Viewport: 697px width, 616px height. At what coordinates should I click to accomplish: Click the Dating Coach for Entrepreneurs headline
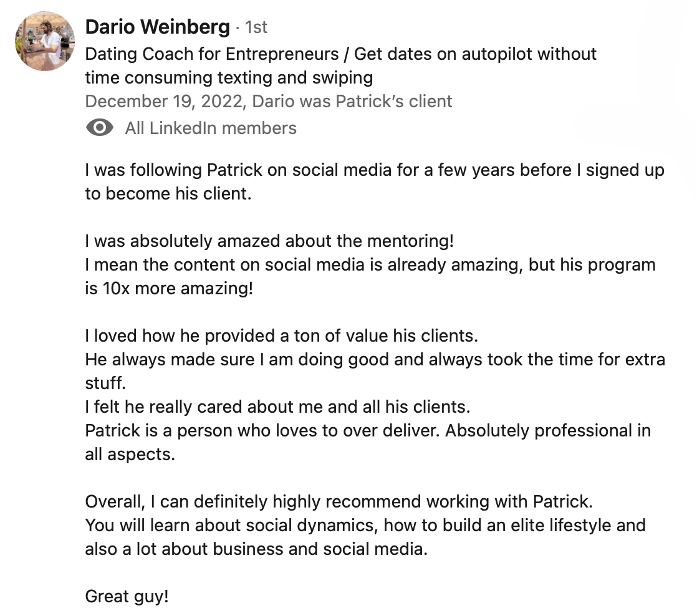340,66
